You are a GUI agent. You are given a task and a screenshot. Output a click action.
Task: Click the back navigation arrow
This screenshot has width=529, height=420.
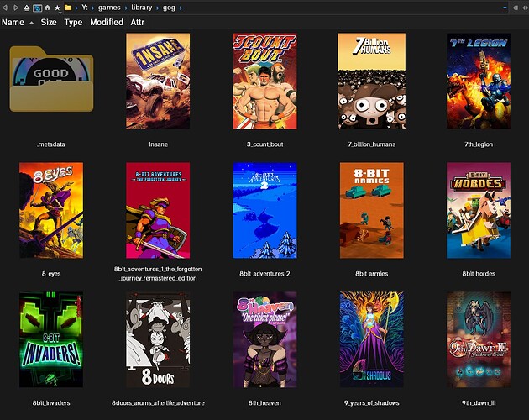pyautogui.click(x=6, y=8)
